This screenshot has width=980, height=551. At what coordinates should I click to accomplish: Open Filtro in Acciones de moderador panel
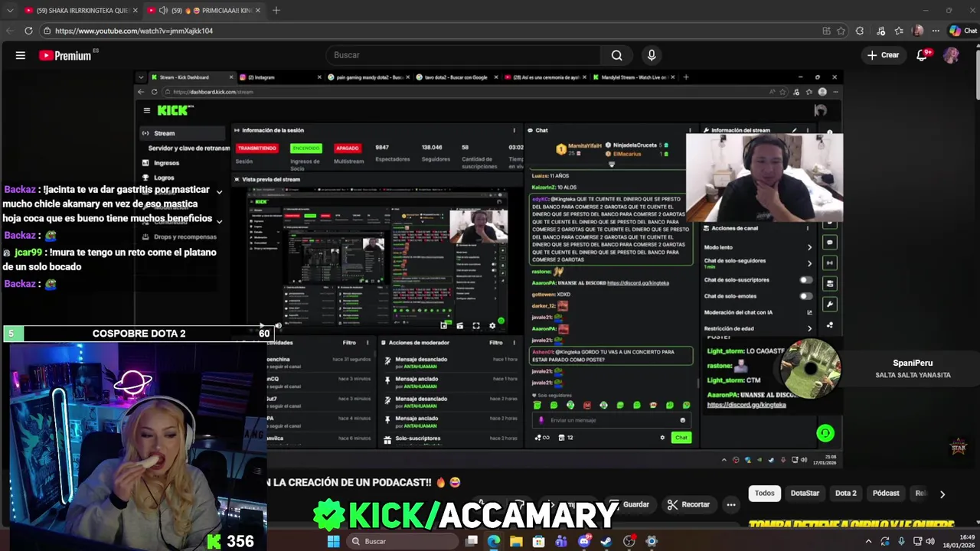click(495, 343)
